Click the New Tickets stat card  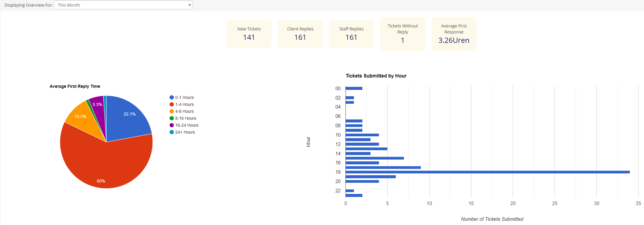249,34
